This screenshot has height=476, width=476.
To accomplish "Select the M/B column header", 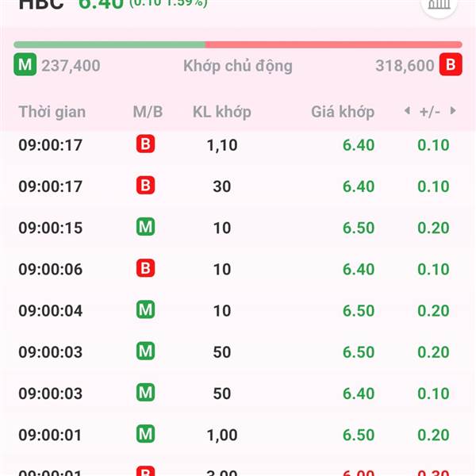I will (148, 112).
